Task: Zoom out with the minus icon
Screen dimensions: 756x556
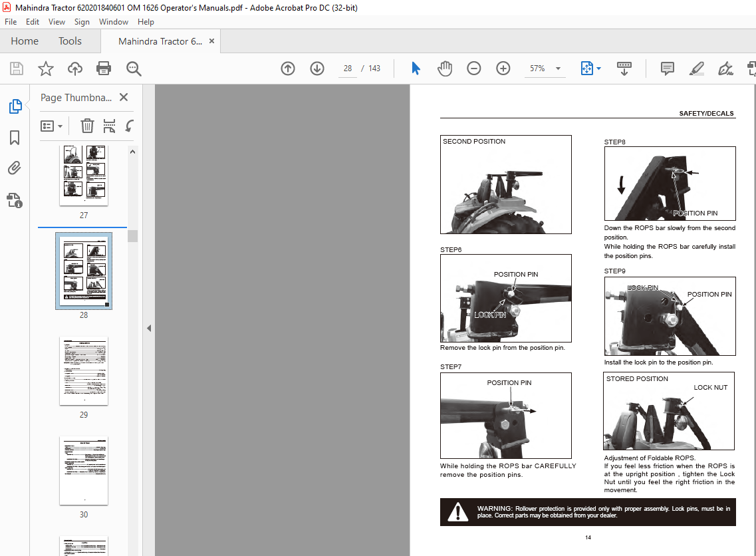Action: click(x=474, y=69)
